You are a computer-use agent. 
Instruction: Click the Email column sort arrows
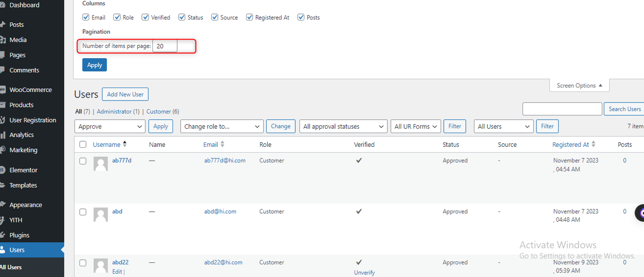point(222,144)
